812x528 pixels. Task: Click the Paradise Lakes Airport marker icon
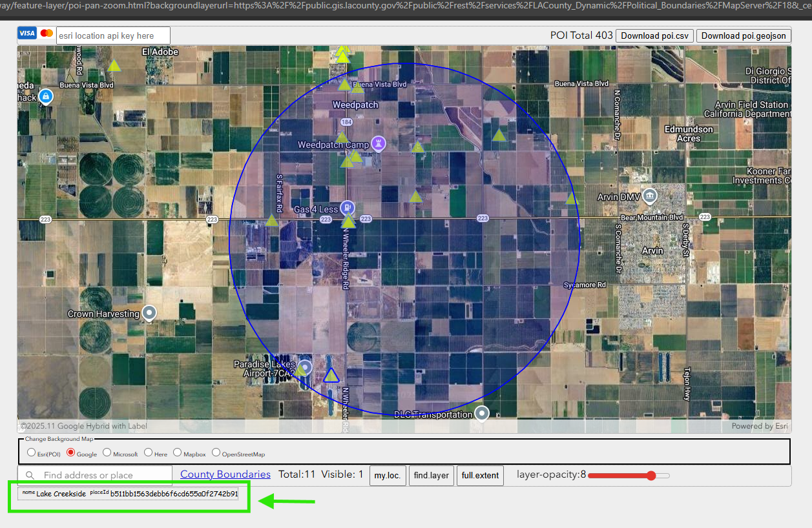point(305,368)
